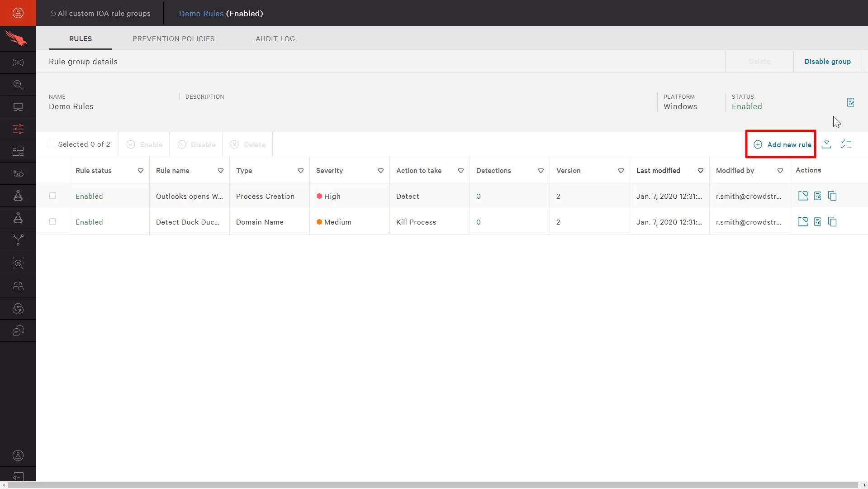
Task: Duplicate icon for Outlooks opens W... rule
Action: [832, 196]
